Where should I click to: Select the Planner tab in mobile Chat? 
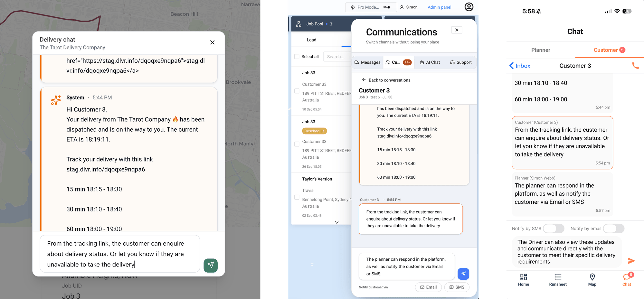541,50
